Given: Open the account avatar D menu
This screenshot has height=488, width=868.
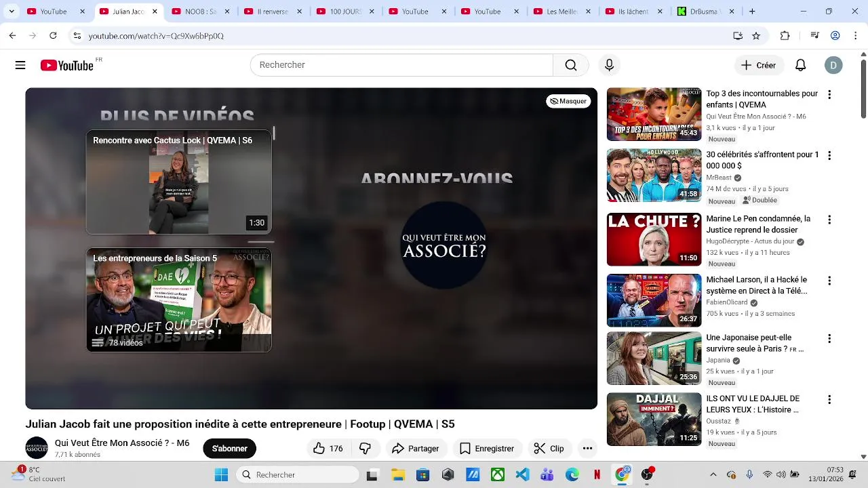Looking at the screenshot, I should point(833,65).
